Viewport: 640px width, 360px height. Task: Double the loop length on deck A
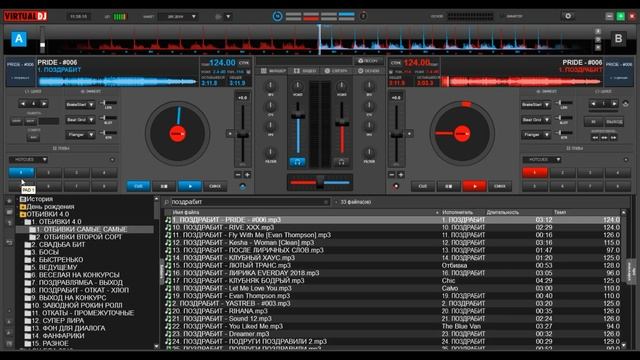pyautogui.click(x=44, y=104)
